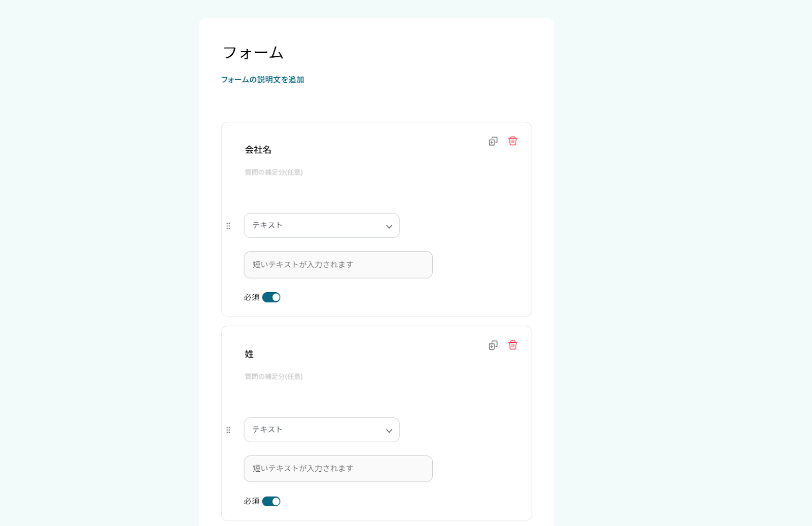Grab the drag handle of 姓 question

(x=228, y=430)
